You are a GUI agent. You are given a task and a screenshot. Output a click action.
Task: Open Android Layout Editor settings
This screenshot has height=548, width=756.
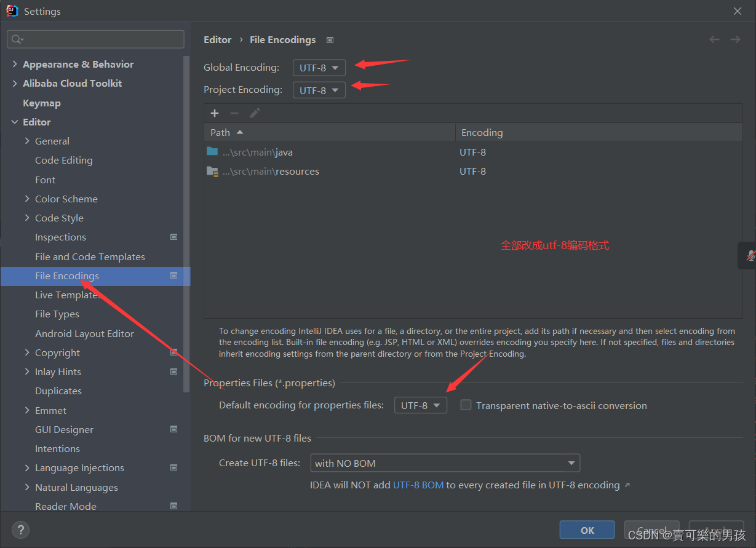[84, 333]
